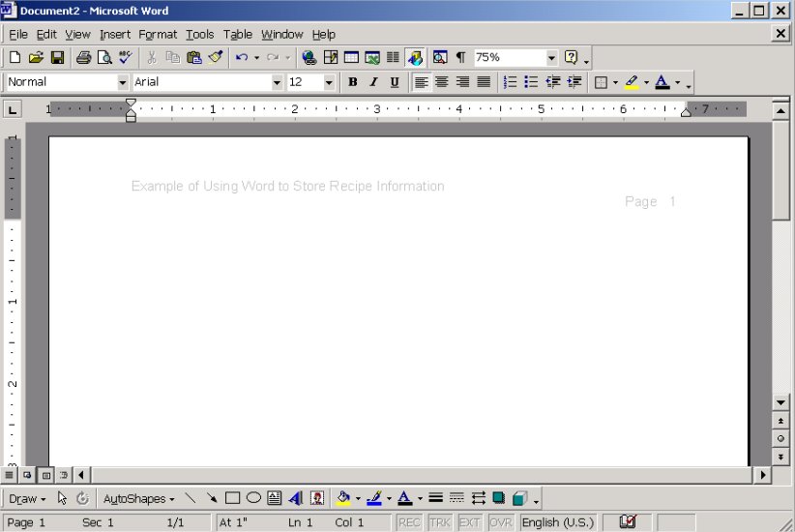Viewport: 795px width, 532px height.
Task: Click the Draw menu button
Action: coord(26,499)
